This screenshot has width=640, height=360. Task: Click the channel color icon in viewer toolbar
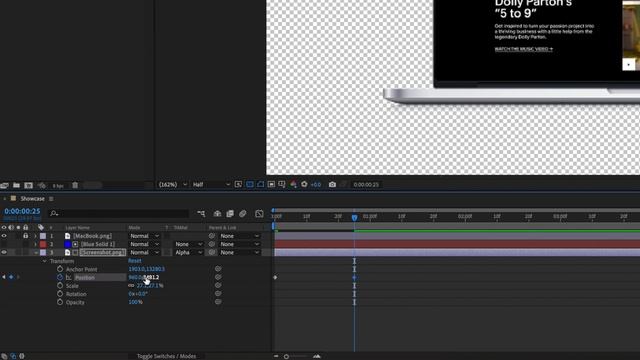pyautogui.click(x=293, y=185)
